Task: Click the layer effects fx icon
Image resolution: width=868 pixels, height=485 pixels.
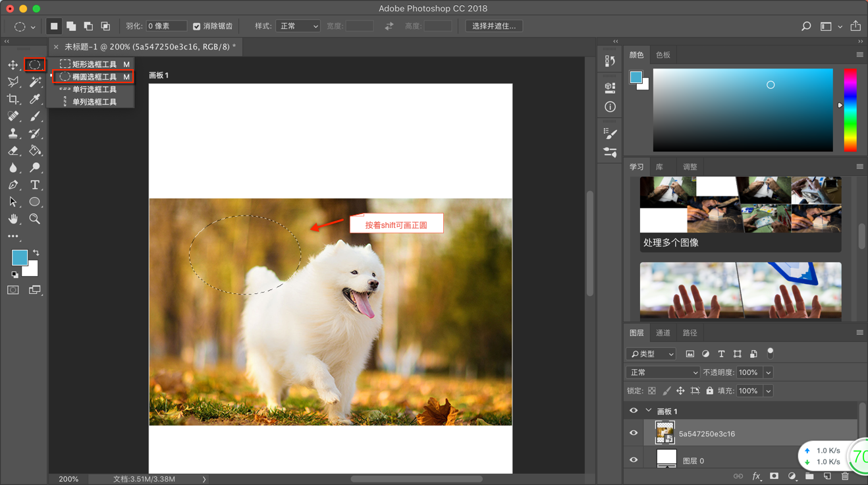Action: [756, 476]
